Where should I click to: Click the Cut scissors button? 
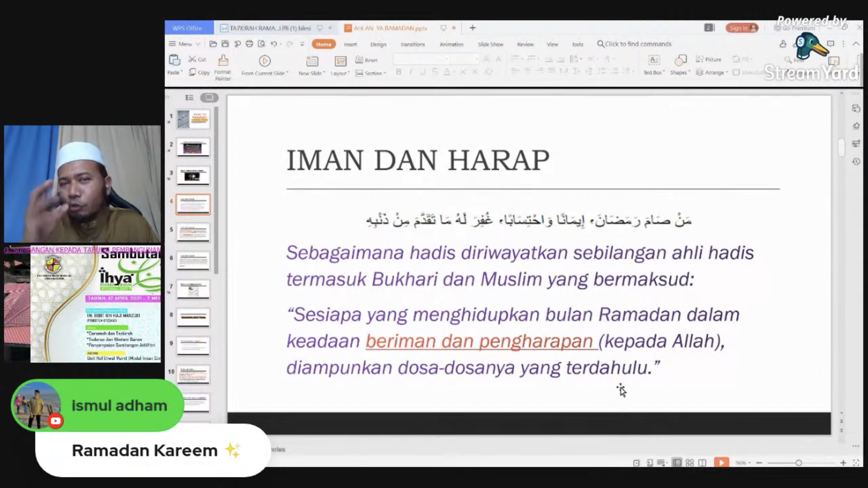pos(197,59)
